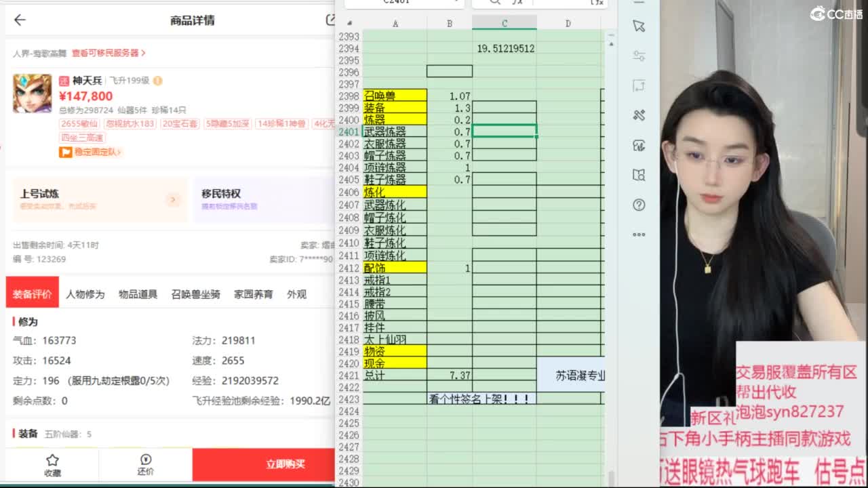The height and width of the screenshot is (488, 868).
Task: Click the 编号 123269 text
Action: tap(39, 259)
